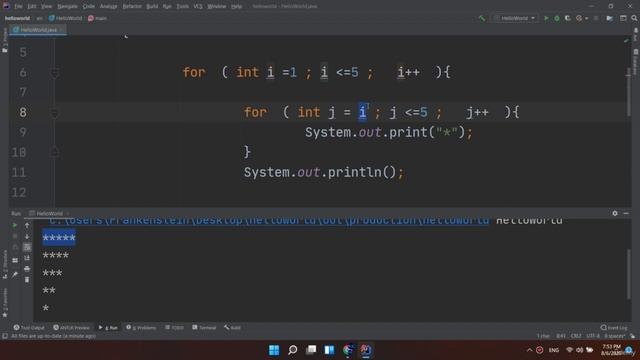640x360 pixels.
Task: Click line number 9 in the gutter
Action: [x=23, y=132]
